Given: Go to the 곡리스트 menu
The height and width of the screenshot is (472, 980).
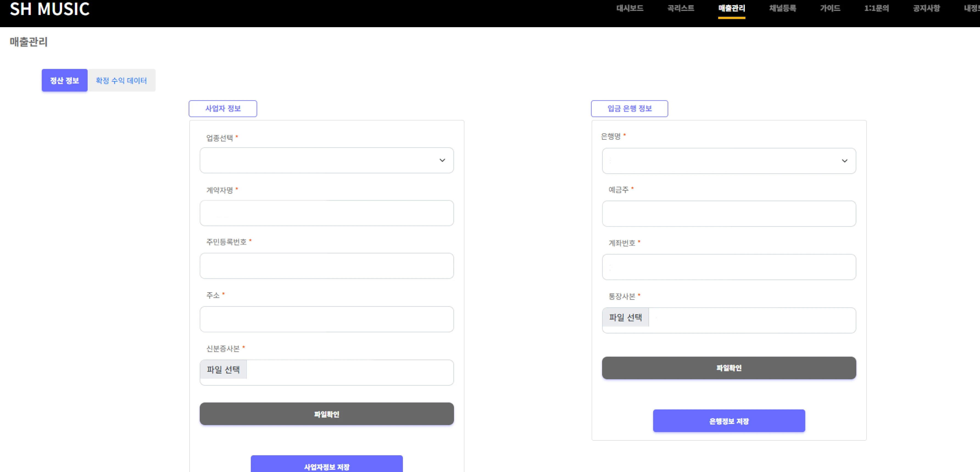Looking at the screenshot, I should (681, 8).
